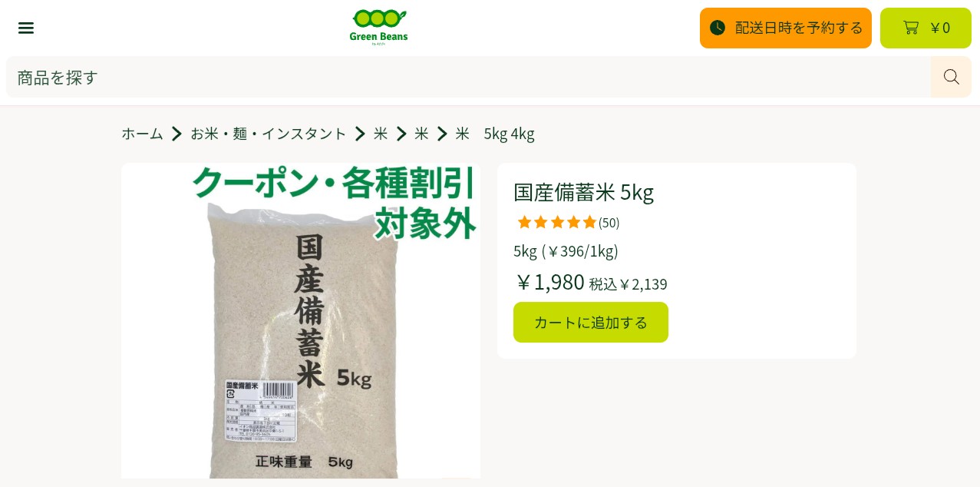Go to ホーム breadcrumb link
Image resolution: width=980 pixels, height=487 pixels.
click(x=142, y=134)
